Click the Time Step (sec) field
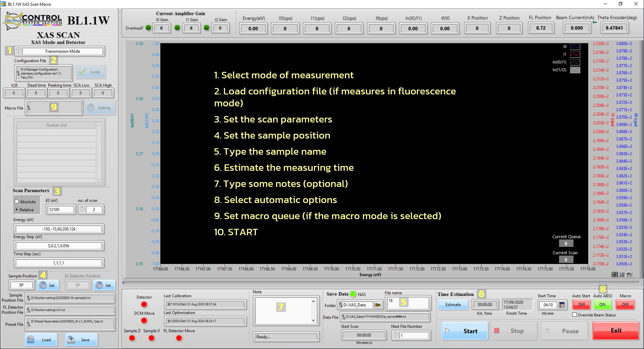This screenshot has height=349, width=644. [59, 263]
